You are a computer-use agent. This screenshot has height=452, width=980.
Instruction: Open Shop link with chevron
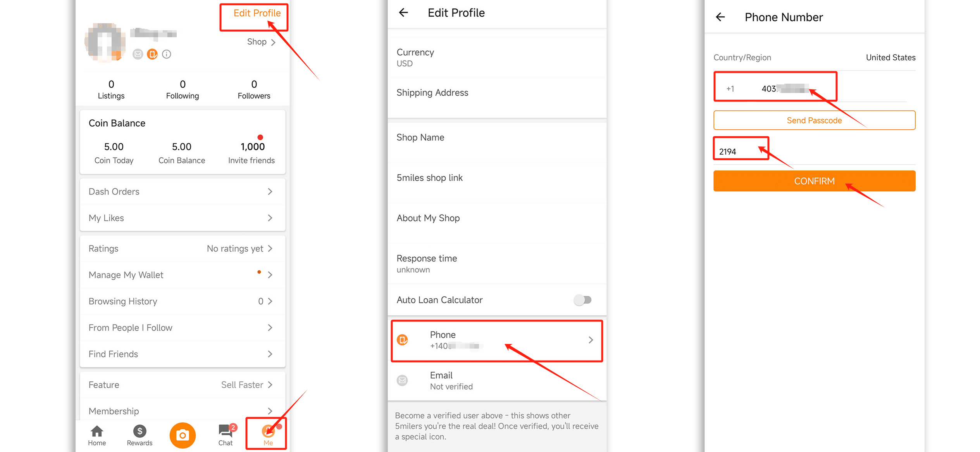click(262, 42)
